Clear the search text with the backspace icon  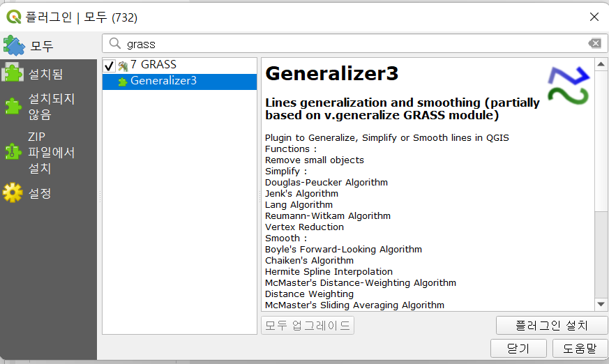(x=594, y=43)
